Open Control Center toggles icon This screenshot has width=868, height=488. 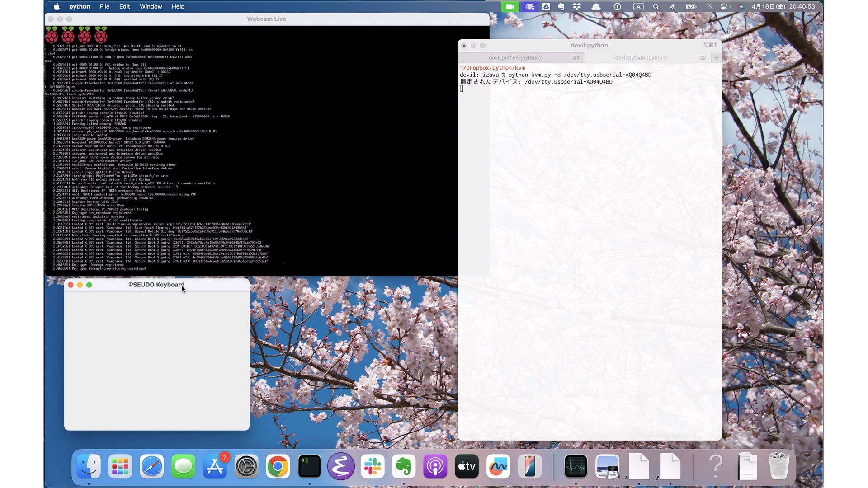tap(724, 7)
